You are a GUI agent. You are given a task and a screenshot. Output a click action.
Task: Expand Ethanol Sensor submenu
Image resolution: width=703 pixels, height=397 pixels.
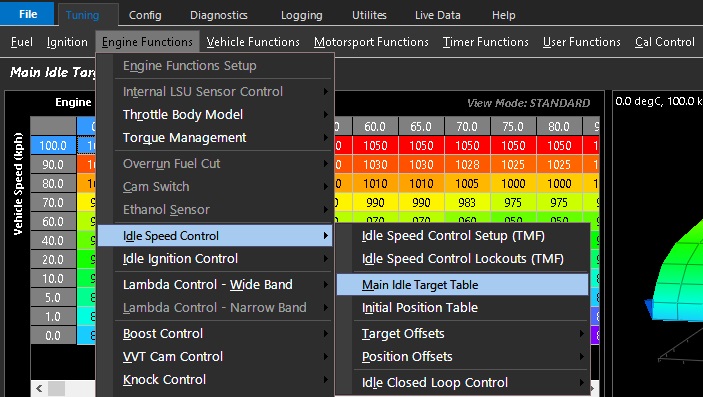[215, 209]
